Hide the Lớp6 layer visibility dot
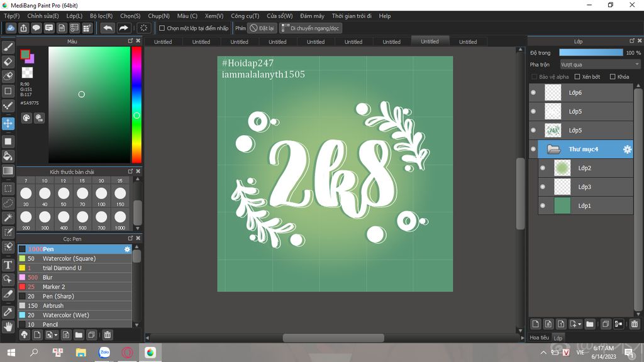 tap(533, 93)
